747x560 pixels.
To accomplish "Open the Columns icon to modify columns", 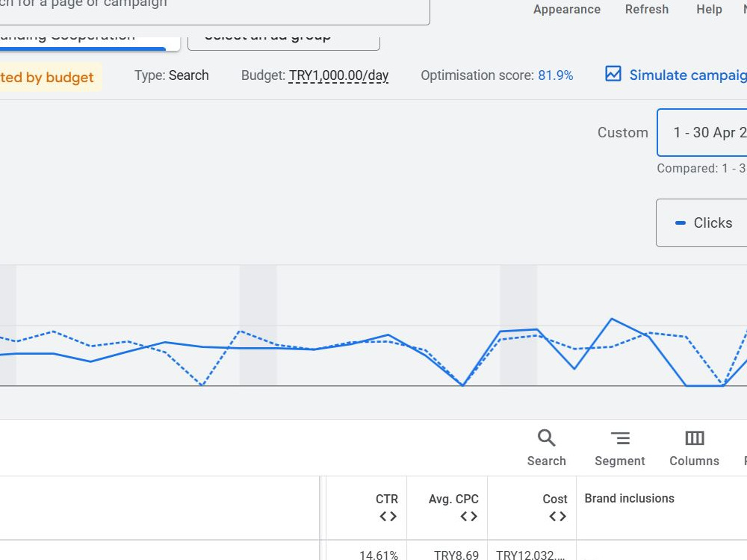I will [x=694, y=438].
